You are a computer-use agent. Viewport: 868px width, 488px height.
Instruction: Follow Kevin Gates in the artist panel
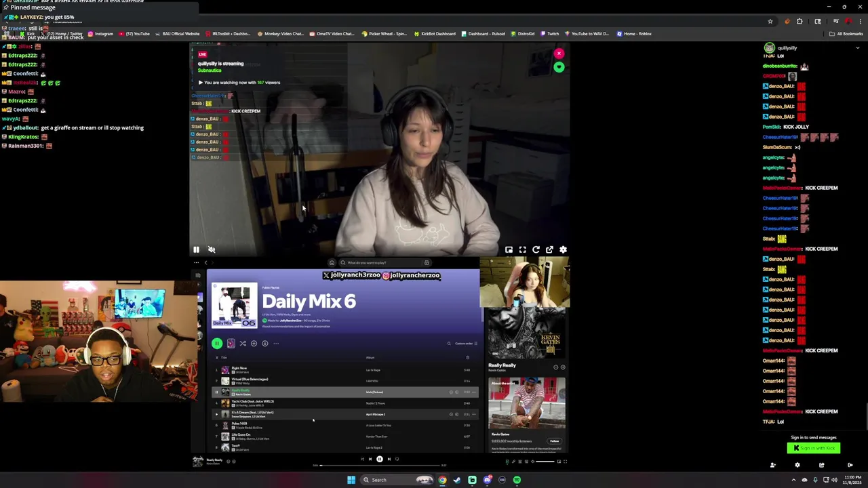tap(554, 441)
